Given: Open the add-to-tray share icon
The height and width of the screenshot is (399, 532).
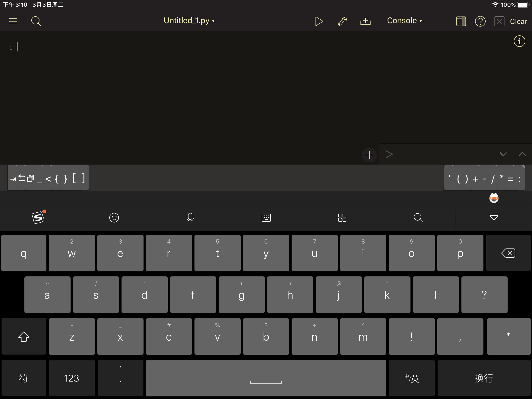Looking at the screenshot, I should pos(365,21).
